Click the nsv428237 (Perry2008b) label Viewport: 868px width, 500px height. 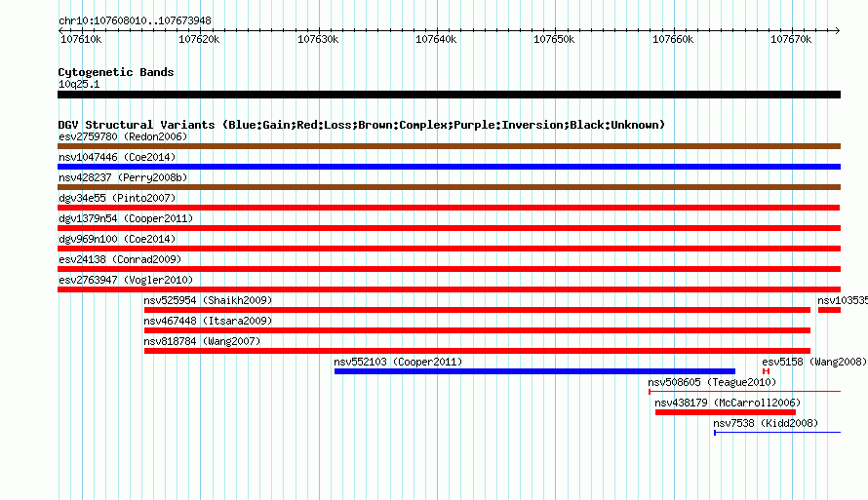tap(123, 177)
